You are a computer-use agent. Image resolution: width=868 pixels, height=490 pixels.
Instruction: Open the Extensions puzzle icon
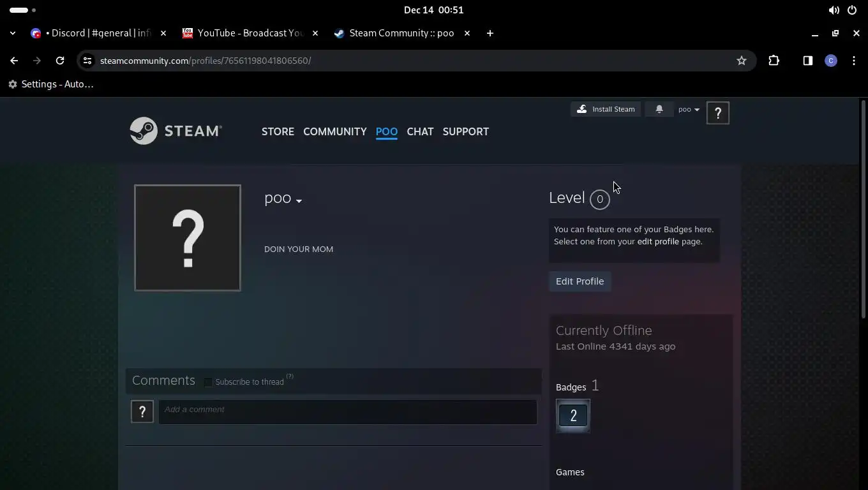coord(774,61)
